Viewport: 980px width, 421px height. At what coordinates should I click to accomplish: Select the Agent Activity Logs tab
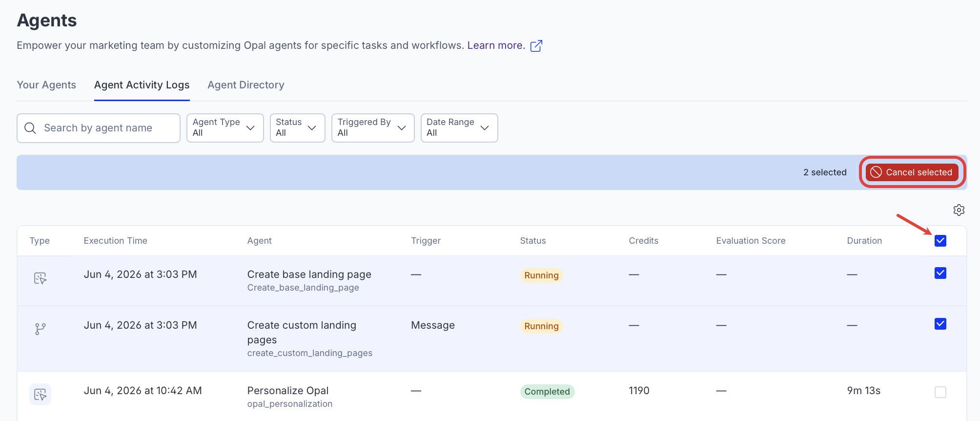(x=142, y=85)
